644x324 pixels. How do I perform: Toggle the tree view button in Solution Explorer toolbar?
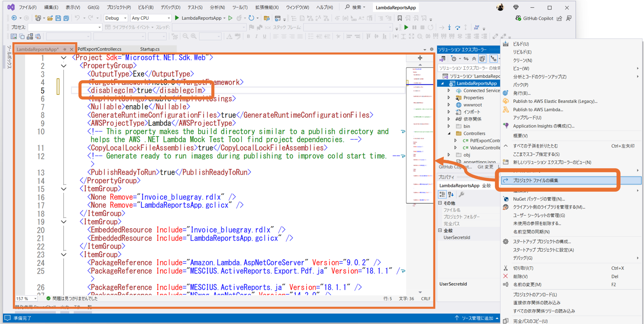493,59
